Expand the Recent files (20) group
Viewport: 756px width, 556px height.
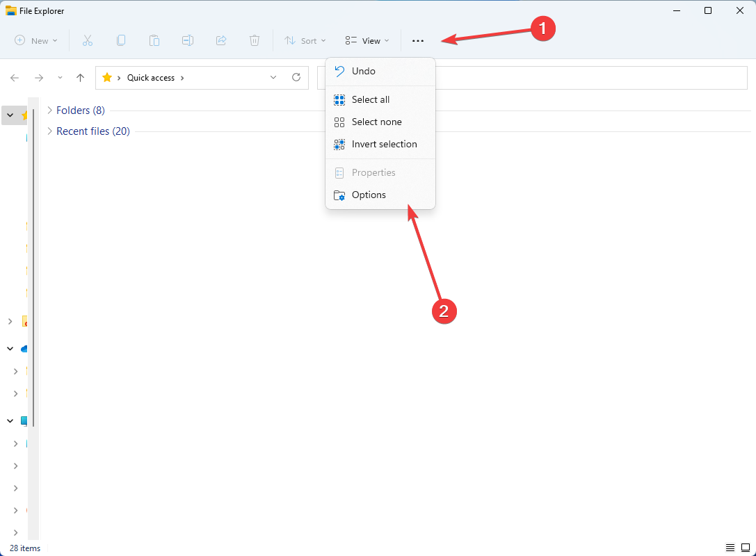tap(49, 131)
